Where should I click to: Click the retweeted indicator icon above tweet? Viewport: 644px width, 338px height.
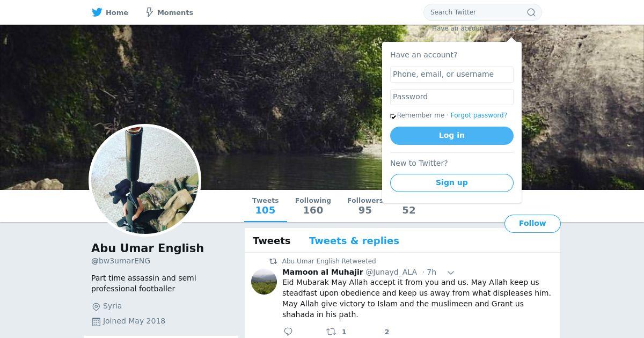click(x=273, y=261)
